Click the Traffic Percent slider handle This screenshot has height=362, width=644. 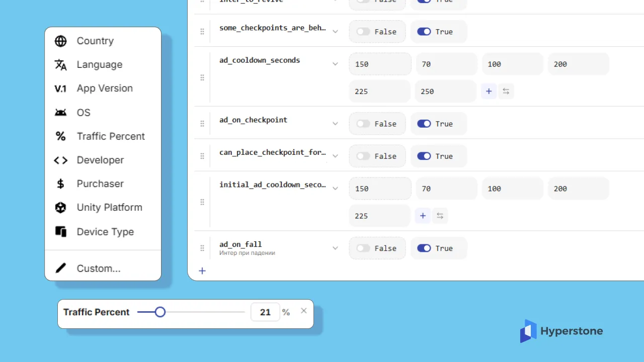pos(160,312)
